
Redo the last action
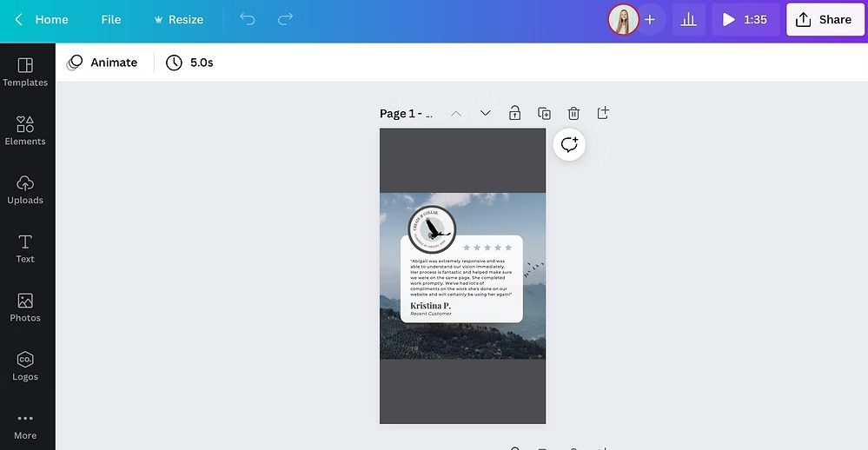coord(285,19)
